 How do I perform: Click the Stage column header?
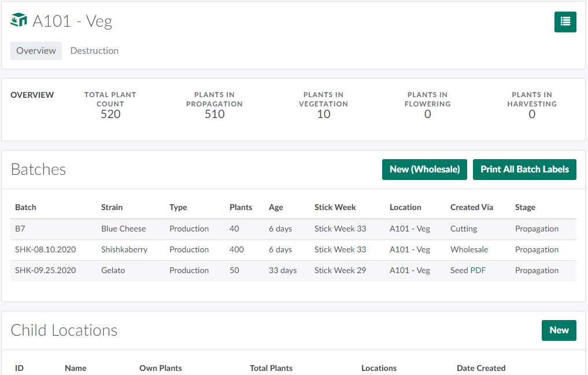pos(525,207)
